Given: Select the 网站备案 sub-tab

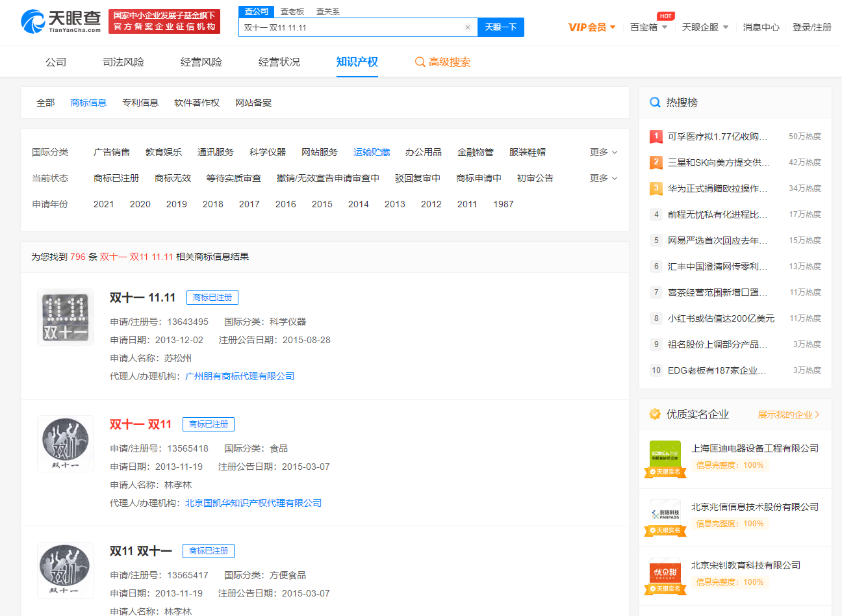Looking at the screenshot, I should (253, 103).
